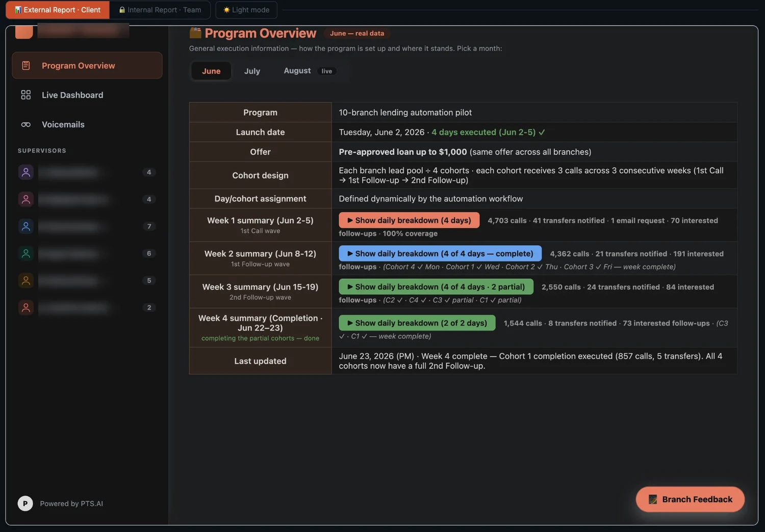The image size is (765, 532).
Task: Select the green supervisor avatar with count 6
Action: [x=26, y=253]
